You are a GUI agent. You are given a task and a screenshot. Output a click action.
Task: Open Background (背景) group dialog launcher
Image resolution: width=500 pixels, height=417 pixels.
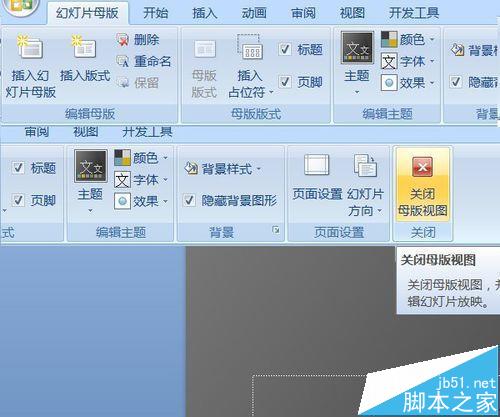[276, 230]
